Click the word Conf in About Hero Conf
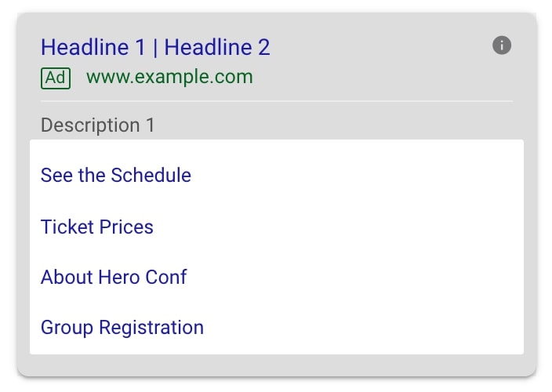Image resolution: width=552 pixels, height=392 pixels. point(166,277)
